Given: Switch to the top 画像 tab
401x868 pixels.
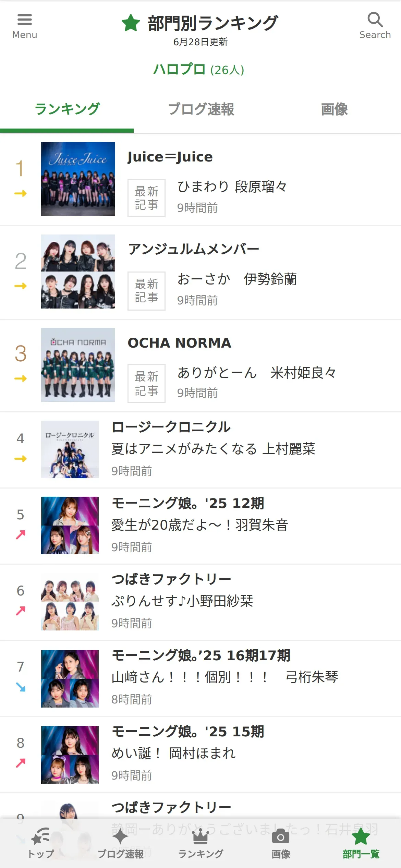Looking at the screenshot, I should coord(334,109).
